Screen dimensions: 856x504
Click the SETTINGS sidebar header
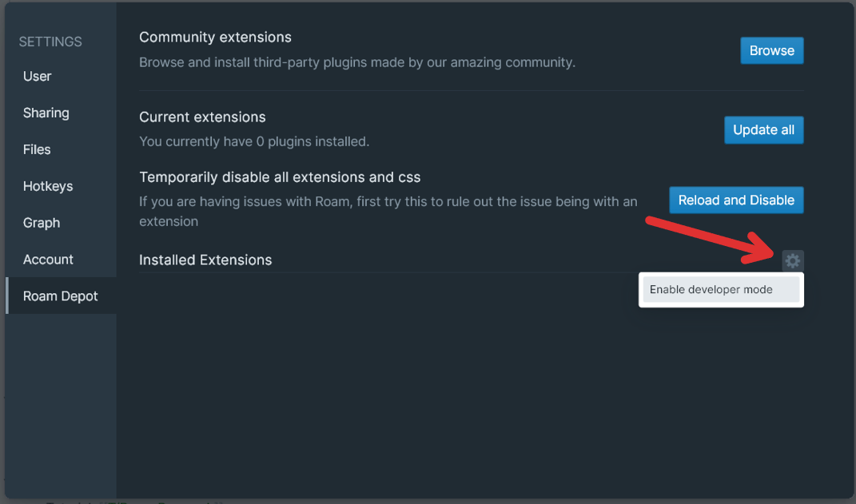click(x=50, y=42)
